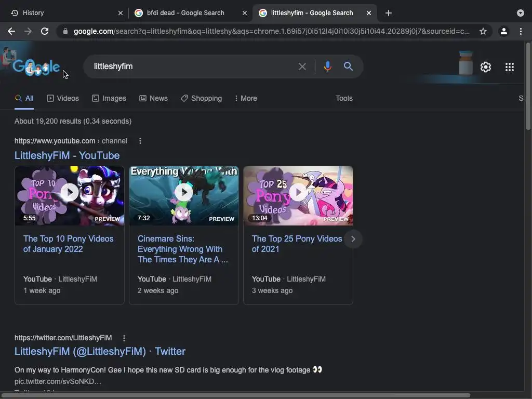The width and height of the screenshot is (532, 399).
Task: Open Top 10 Pony Videos of January 2022
Action: click(x=68, y=244)
